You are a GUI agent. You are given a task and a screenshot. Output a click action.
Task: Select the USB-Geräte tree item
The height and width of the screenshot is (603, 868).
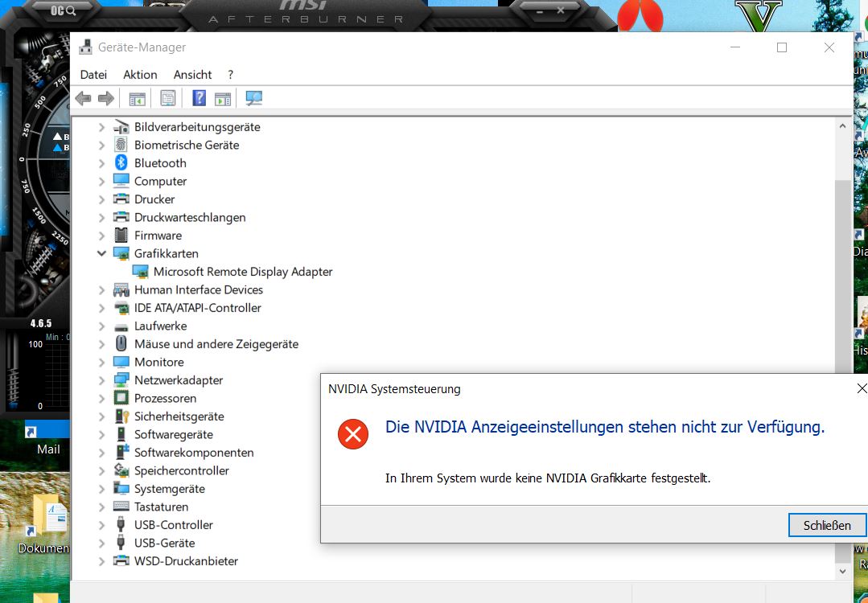[x=164, y=544]
